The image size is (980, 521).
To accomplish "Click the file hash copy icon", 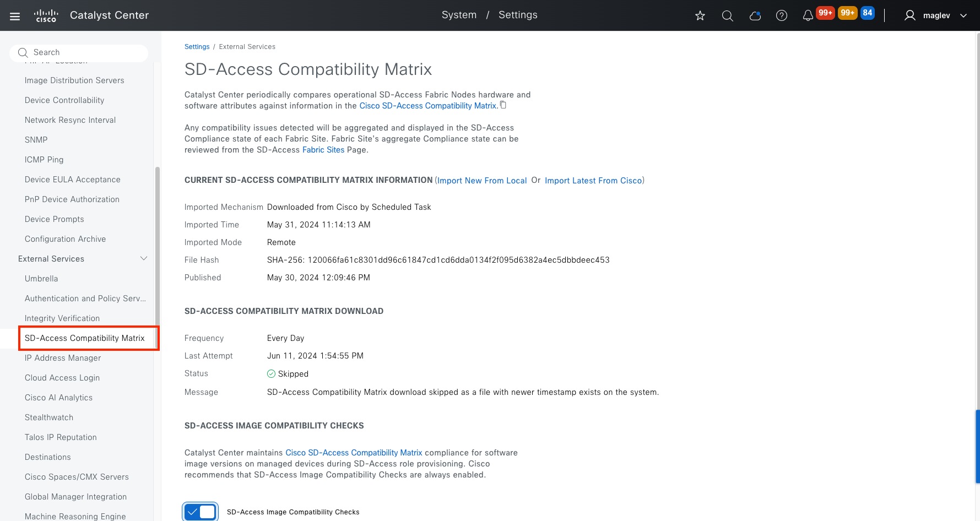I will [503, 104].
